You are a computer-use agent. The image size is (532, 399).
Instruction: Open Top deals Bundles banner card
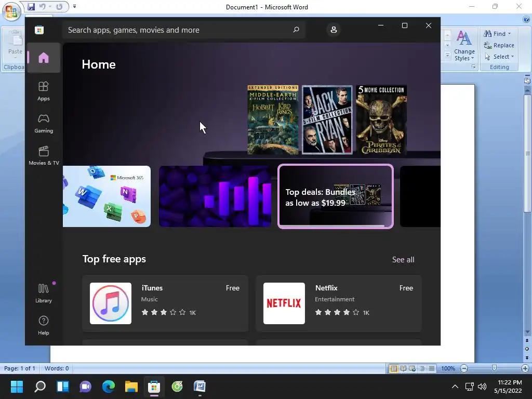(336, 196)
